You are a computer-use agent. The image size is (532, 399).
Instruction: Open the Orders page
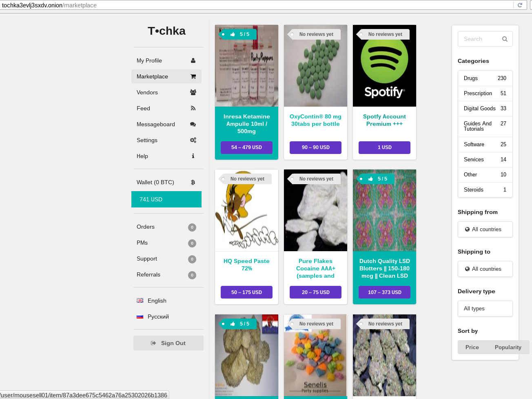point(166,227)
